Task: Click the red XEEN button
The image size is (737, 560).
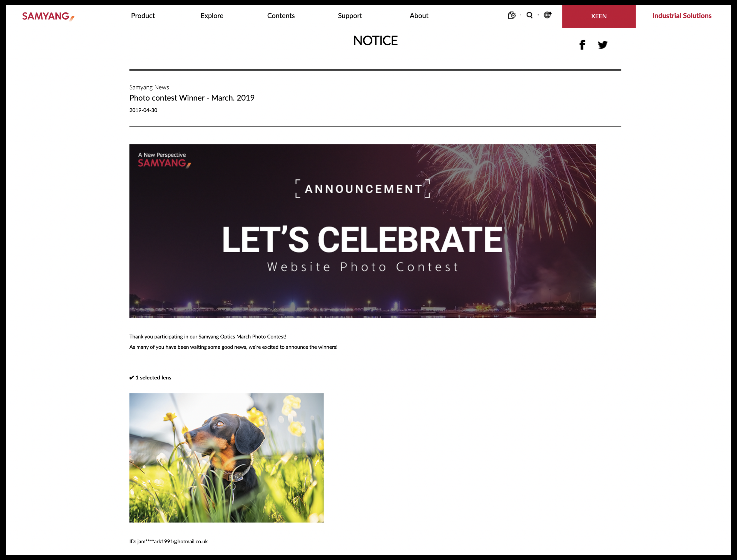Action: click(x=599, y=16)
